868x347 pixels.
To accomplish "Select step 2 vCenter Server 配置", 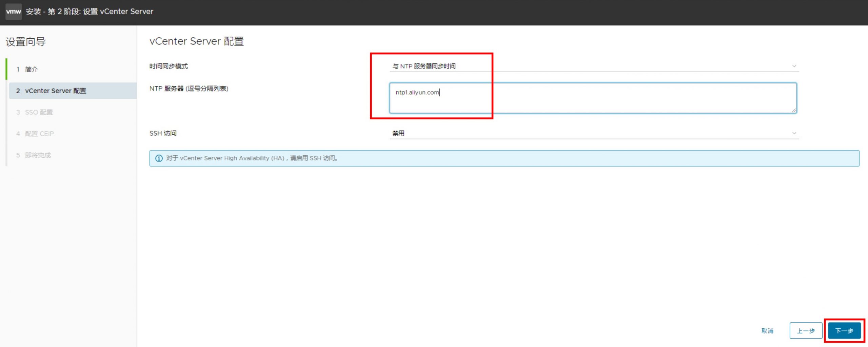I will tap(56, 91).
